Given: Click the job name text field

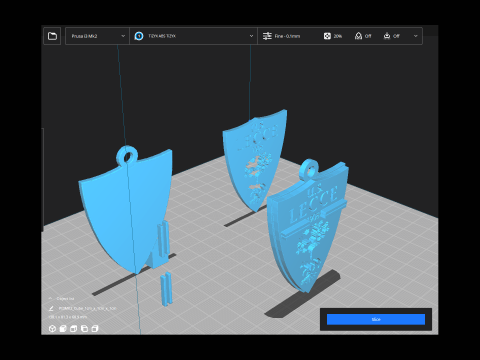Looking at the screenshot, I should point(87,309).
